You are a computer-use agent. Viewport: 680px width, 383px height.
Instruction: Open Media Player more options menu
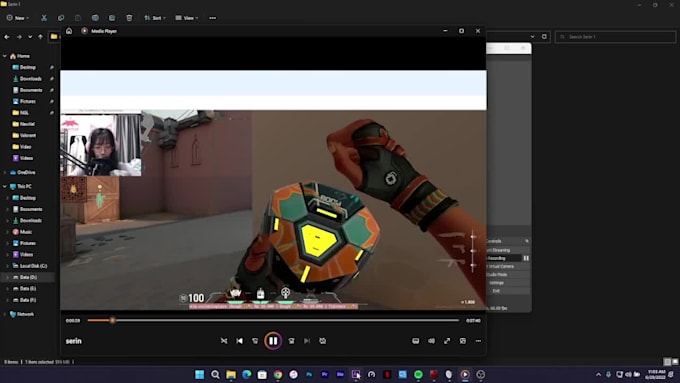(x=478, y=341)
